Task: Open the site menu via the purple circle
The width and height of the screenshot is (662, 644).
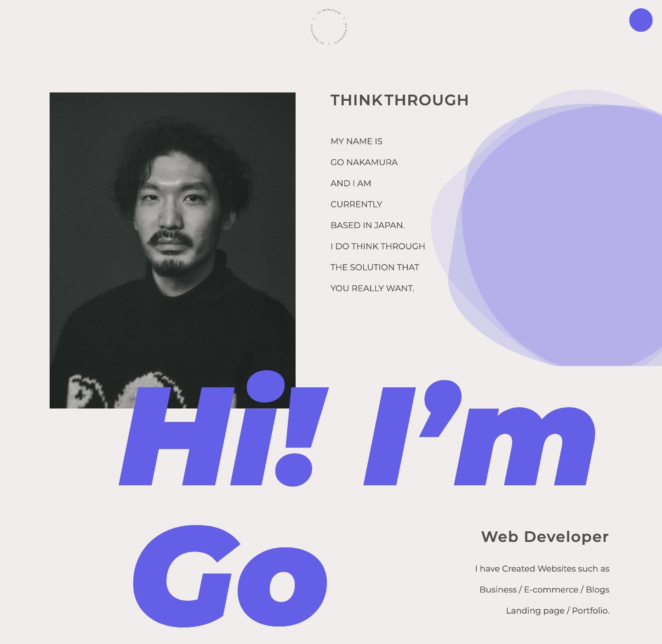Action: (x=640, y=21)
